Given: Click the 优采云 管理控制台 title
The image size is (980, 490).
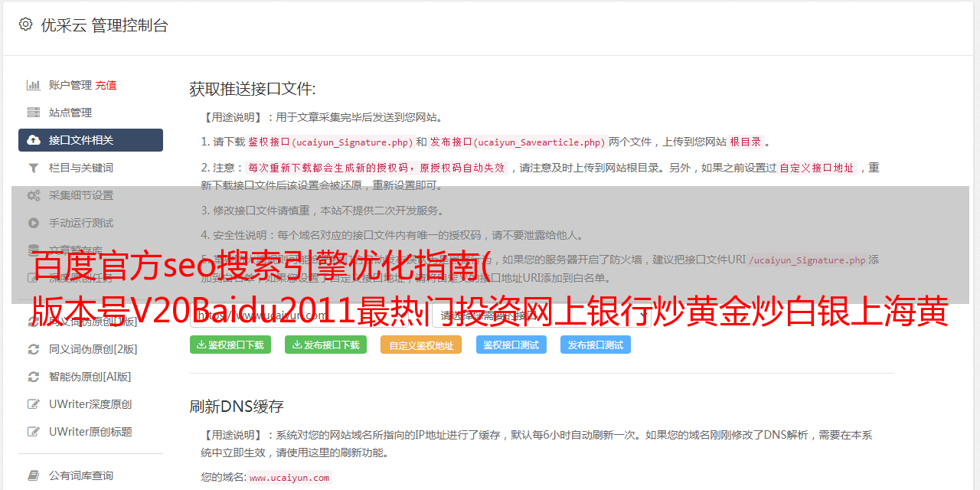Looking at the screenshot, I should (x=104, y=25).
